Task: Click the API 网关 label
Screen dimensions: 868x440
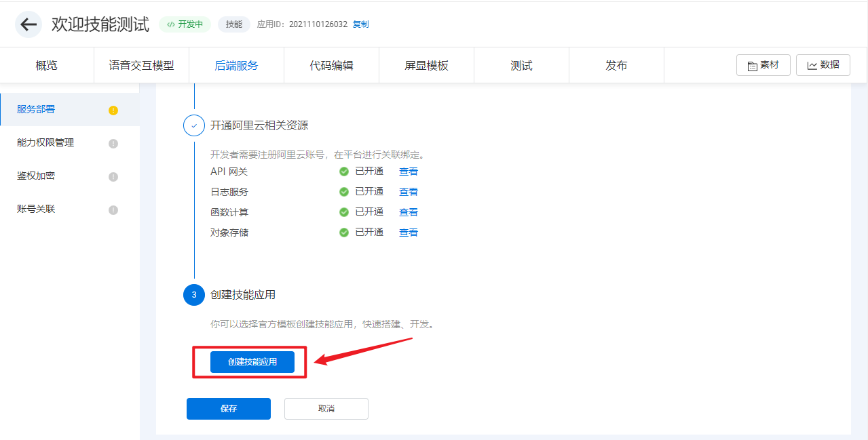Action: point(229,172)
